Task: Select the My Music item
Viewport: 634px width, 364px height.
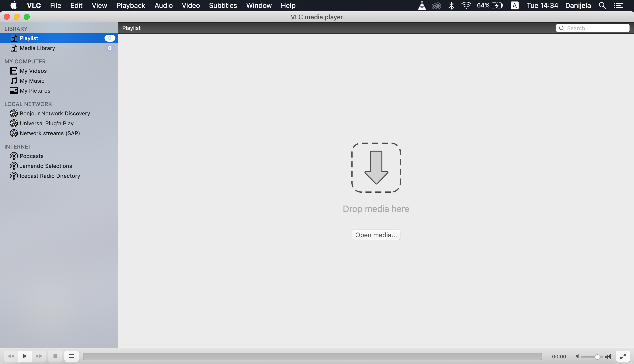Action: [32, 81]
